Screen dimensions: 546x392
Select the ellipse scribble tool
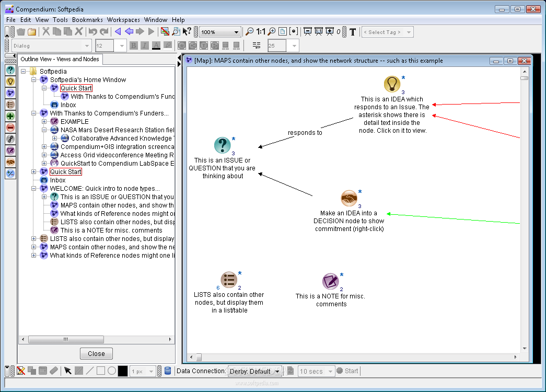[x=112, y=371]
